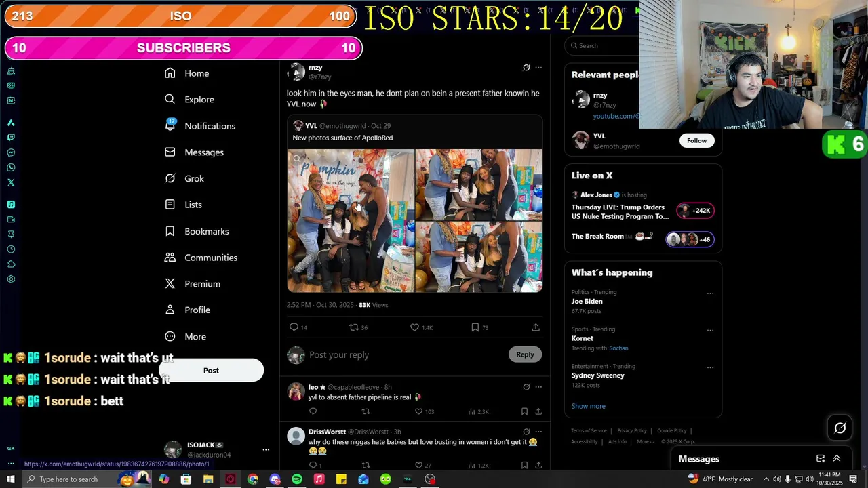This screenshot has height=488, width=868.
Task: Open the top-right photo in quoted post
Action: (x=479, y=185)
